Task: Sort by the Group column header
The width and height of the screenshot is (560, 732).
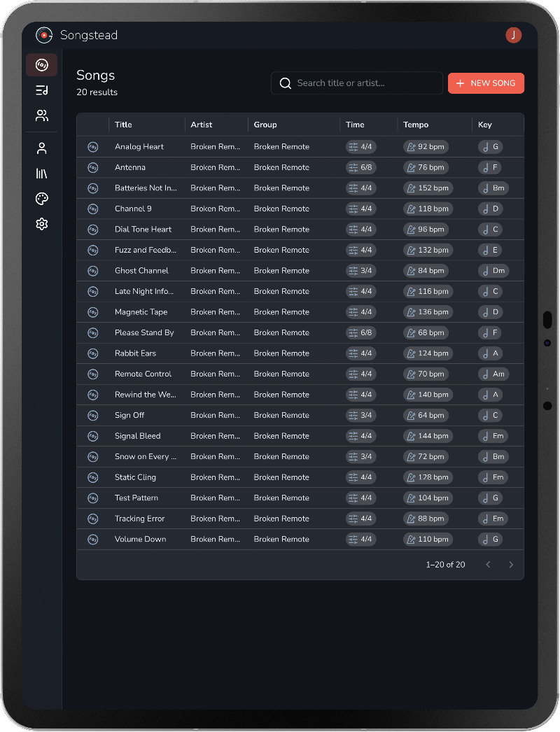Action: click(x=265, y=125)
